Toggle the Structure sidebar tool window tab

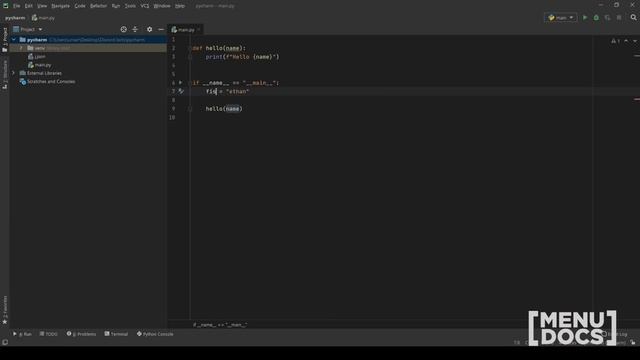point(4,75)
